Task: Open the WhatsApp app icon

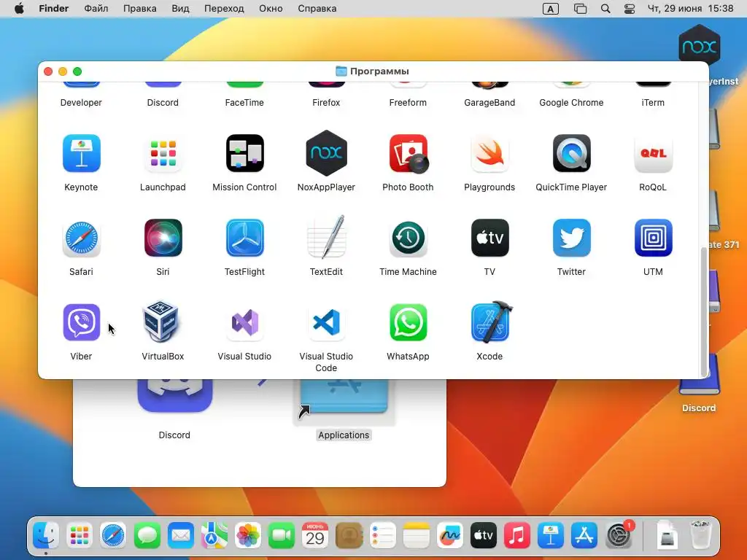Action: [x=409, y=322]
